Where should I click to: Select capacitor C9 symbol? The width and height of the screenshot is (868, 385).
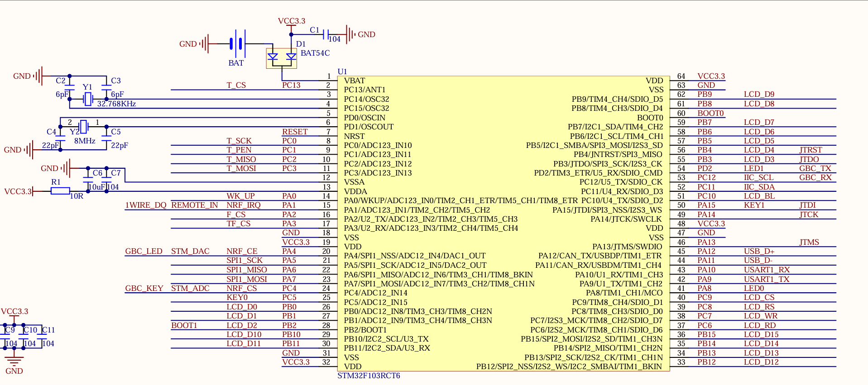5,337
